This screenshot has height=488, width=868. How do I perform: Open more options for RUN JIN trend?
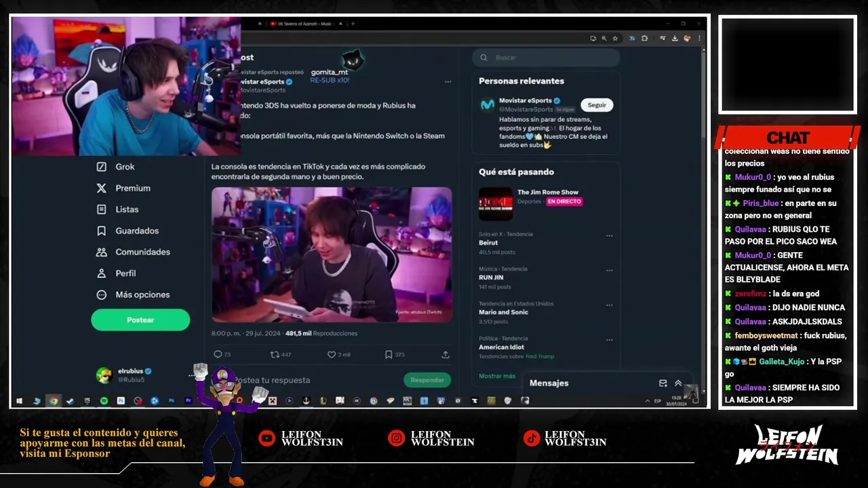point(609,270)
